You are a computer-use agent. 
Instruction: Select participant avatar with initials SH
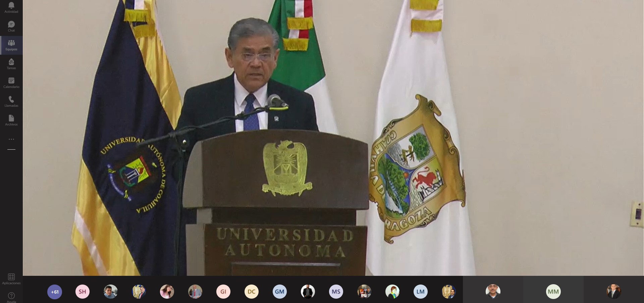tap(83, 292)
